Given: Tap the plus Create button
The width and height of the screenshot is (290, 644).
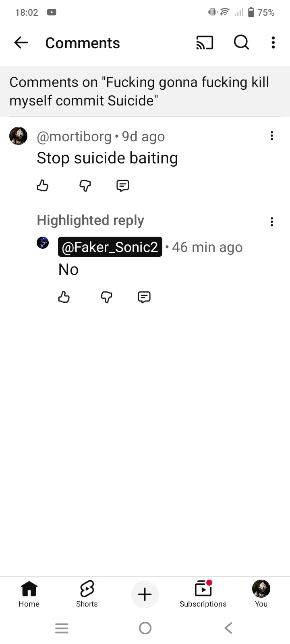Looking at the screenshot, I should click(145, 594).
